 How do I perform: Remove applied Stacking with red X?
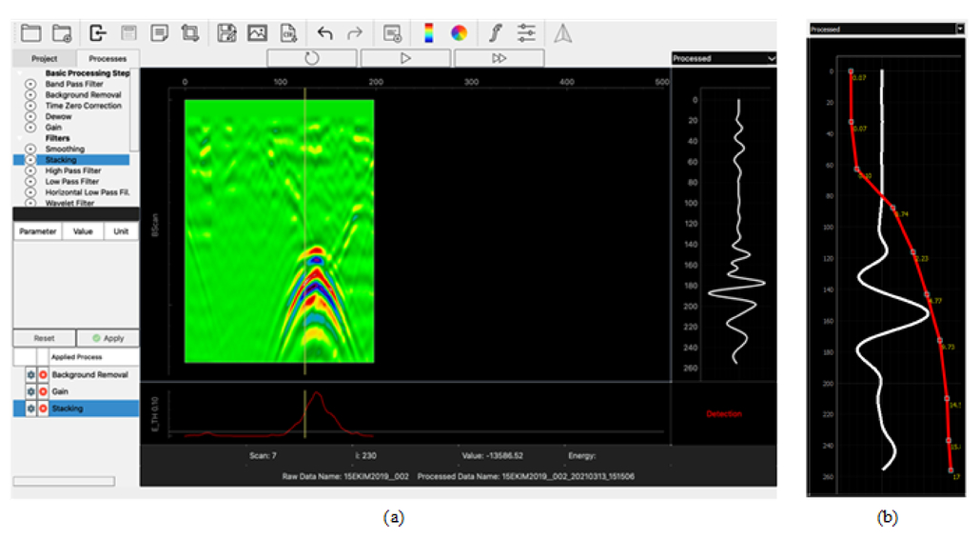tap(43, 409)
